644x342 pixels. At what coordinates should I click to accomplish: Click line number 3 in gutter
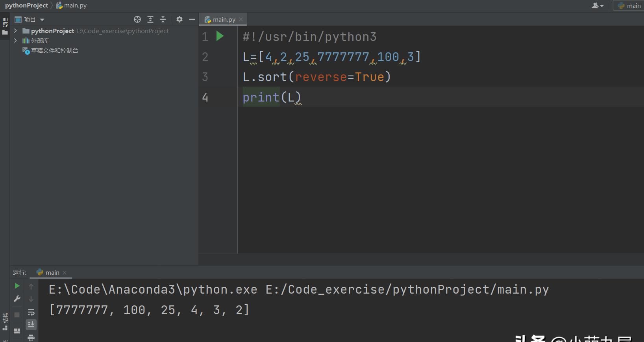[205, 77]
